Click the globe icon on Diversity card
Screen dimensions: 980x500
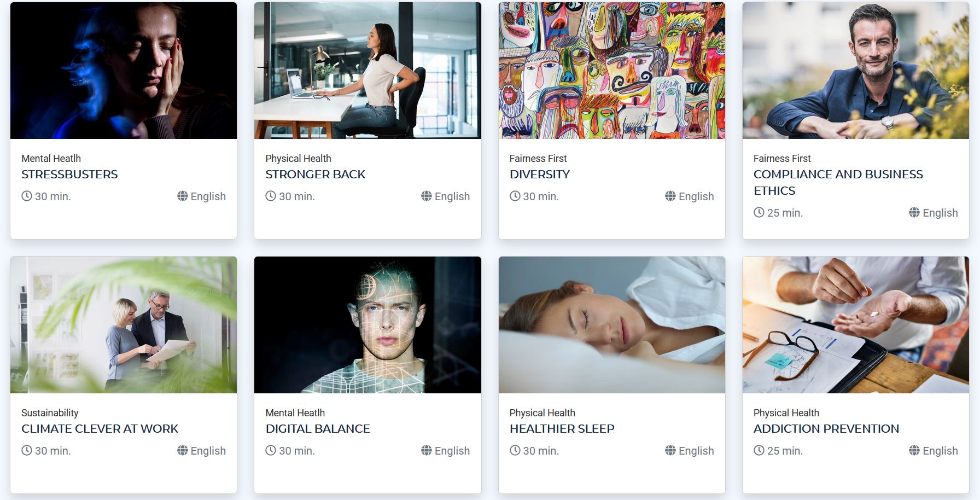click(x=670, y=196)
